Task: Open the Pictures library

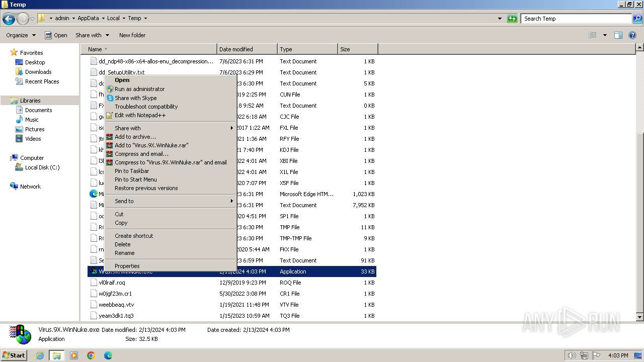Action: [x=35, y=129]
